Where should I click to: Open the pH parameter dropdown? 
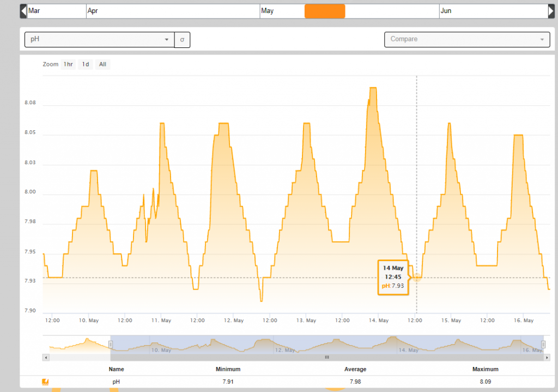click(x=99, y=40)
